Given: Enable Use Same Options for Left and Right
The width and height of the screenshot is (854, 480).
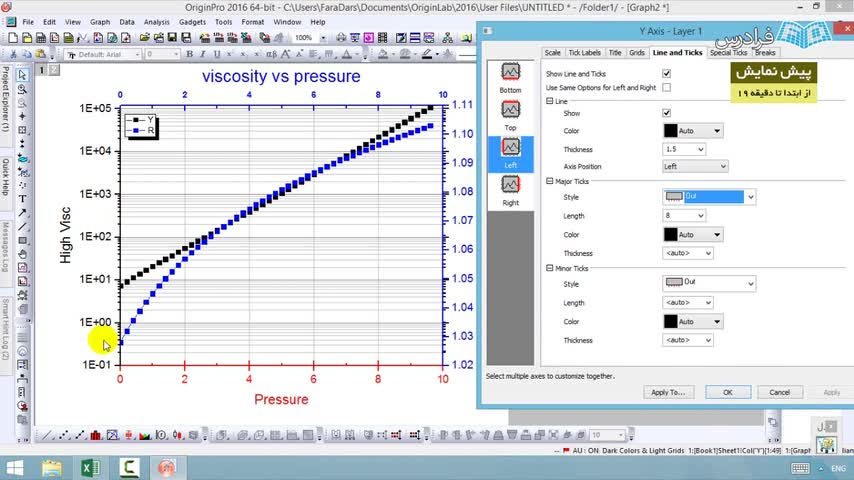Looking at the screenshot, I should (x=666, y=87).
